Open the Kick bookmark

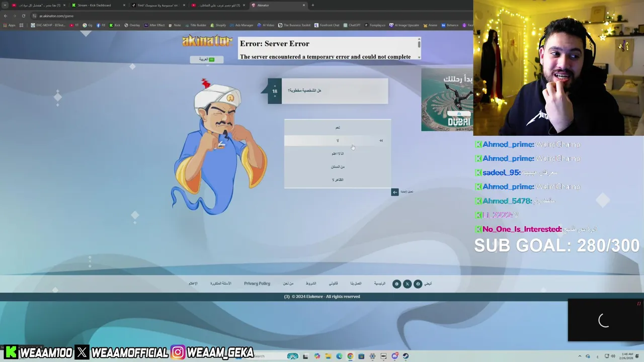tap(115, 25)
